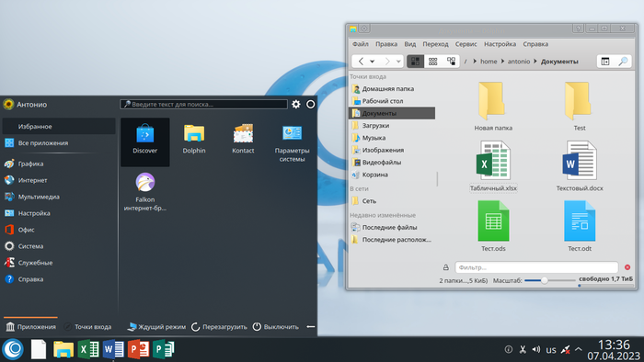
Task: Open Dolphin search magnifier icon
Action: (623, 62)
